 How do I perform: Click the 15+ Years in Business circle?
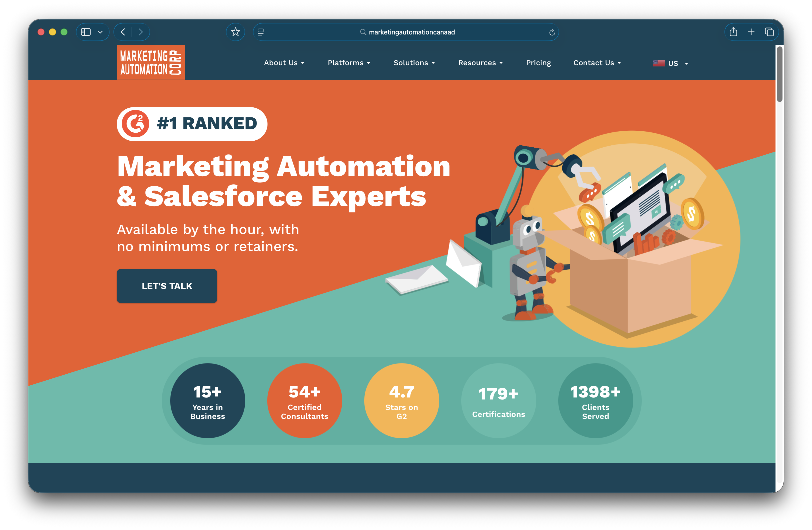pos(207,401)
